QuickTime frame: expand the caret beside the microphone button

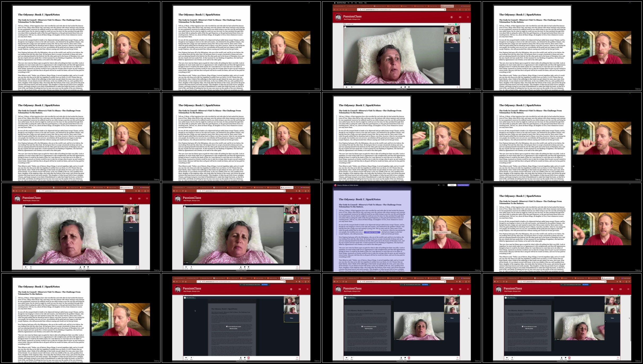[x=354, y=87]
